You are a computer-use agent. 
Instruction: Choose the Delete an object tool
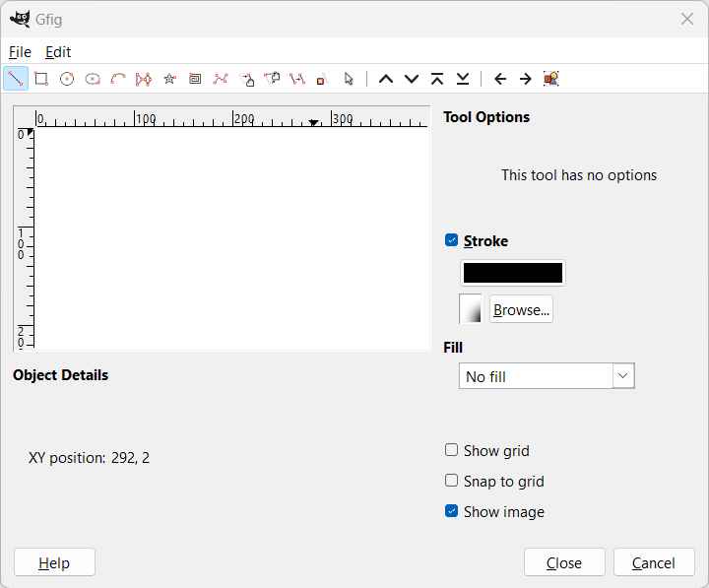pyautogui.click(x=321, y=80)
